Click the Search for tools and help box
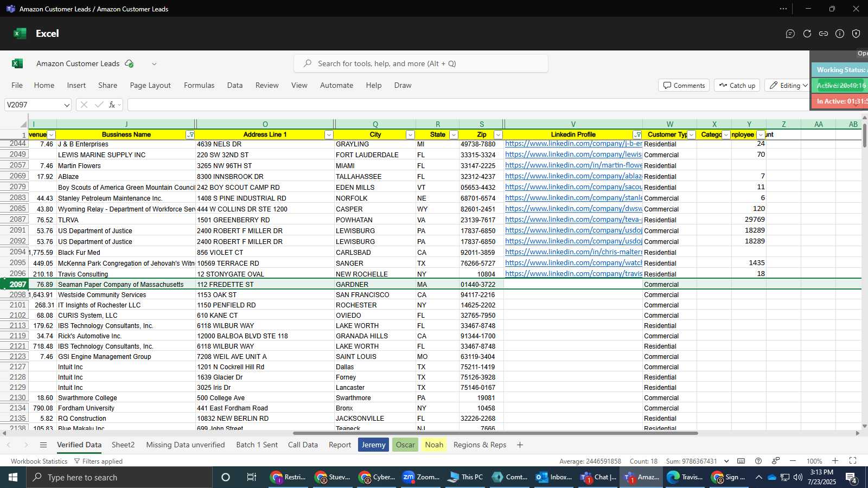 coord(421,63)
